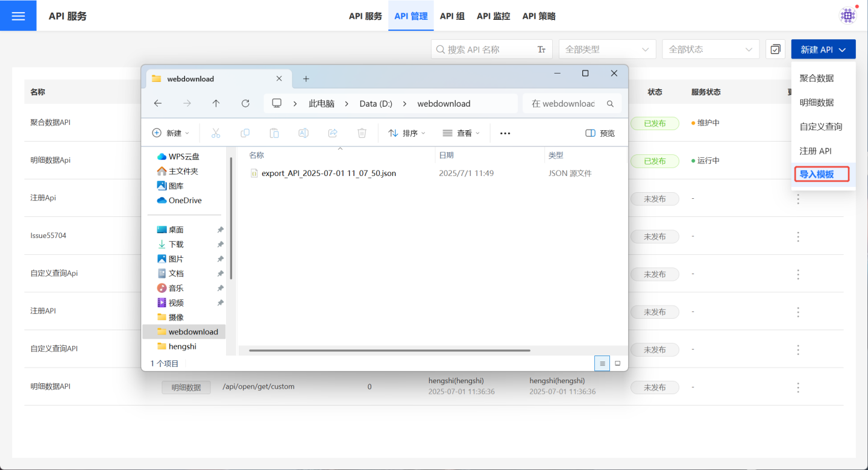Click the 新建 API button
Viewport: 868px width, 470px height.
point(823,49)
